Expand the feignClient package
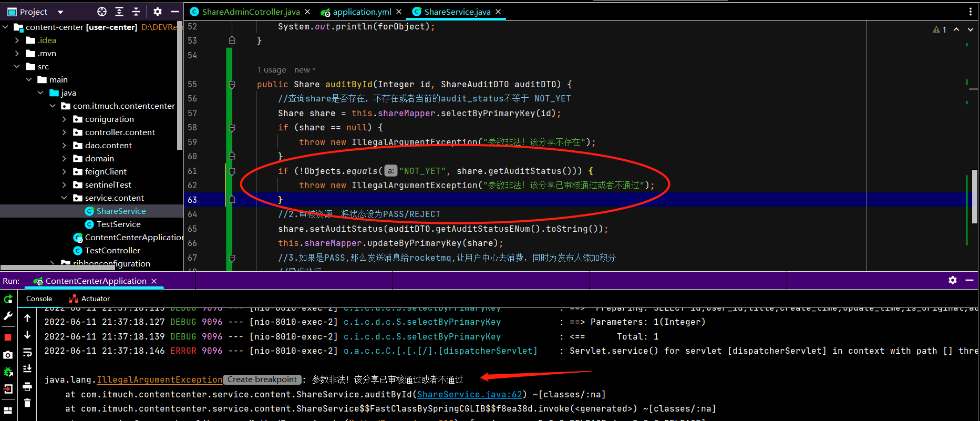The height and width of the screenshot is (421, 980). pos(64,171)
